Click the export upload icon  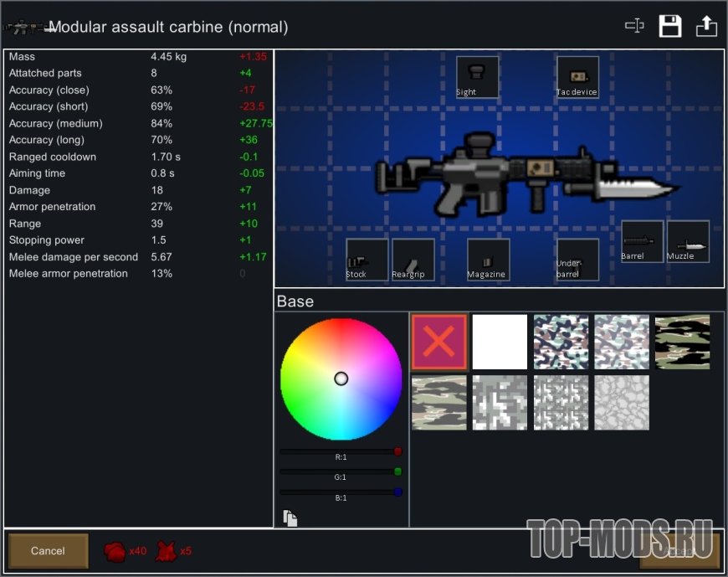coord(706,26)
